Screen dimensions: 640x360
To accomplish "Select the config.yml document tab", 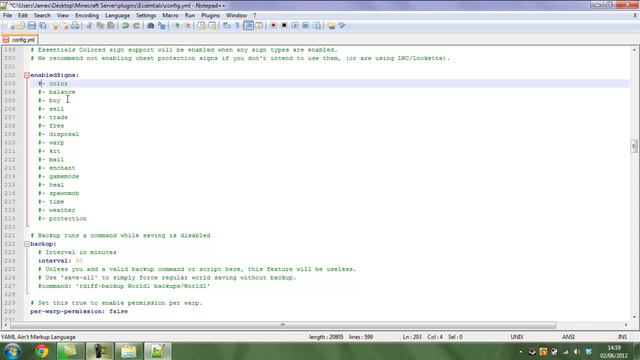I will pos(20,40).
